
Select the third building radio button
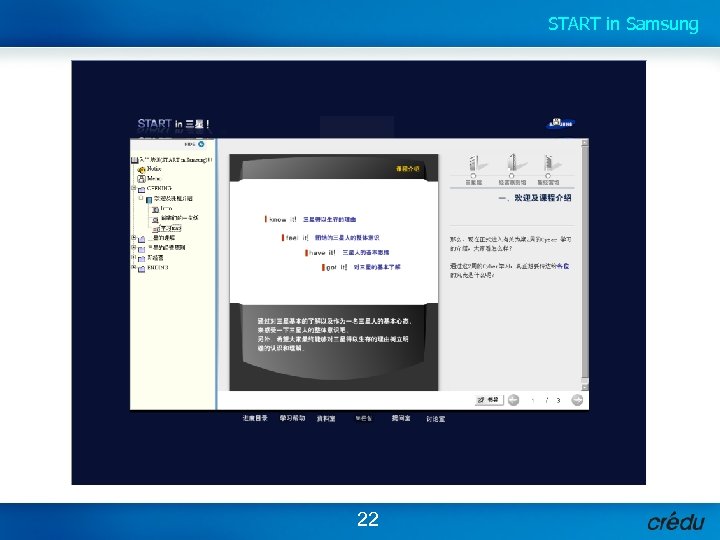(547, 176)
